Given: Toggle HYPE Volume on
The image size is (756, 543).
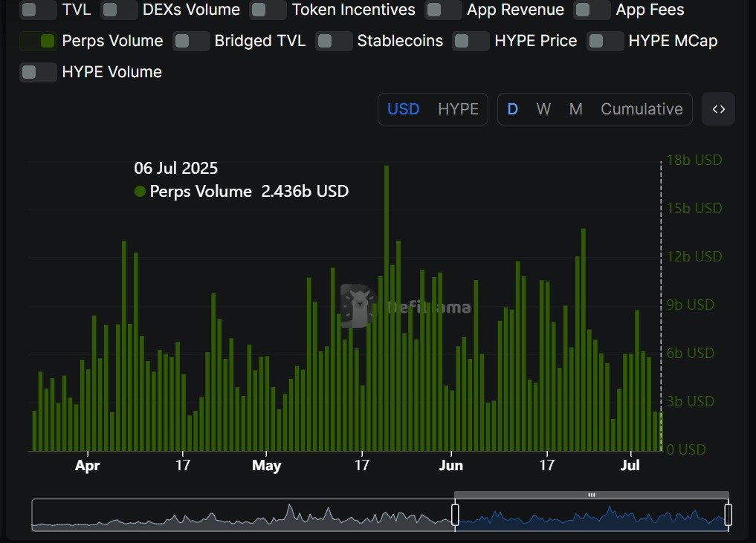Looking at the screenshot, I should tap(38, 72).
